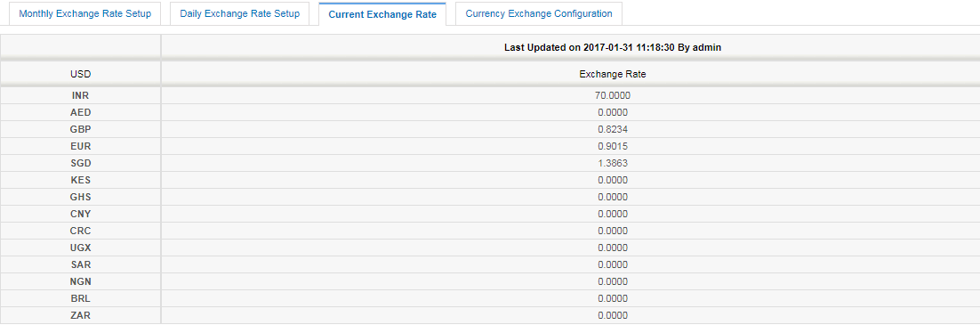Click the 70.0000 exchange rate value
The width and height of the screenshot is (980, 325).
613,96
